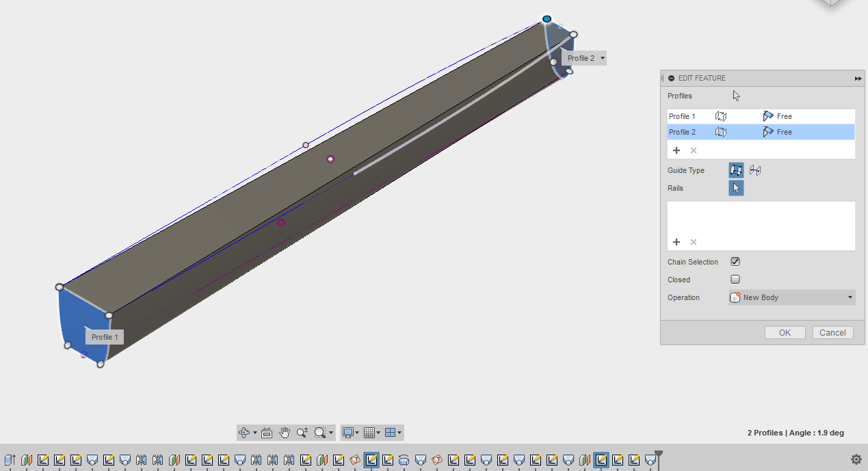The image size is (868, 471).
Task: Select the Zoom magnifier tool
Action: 302,433
